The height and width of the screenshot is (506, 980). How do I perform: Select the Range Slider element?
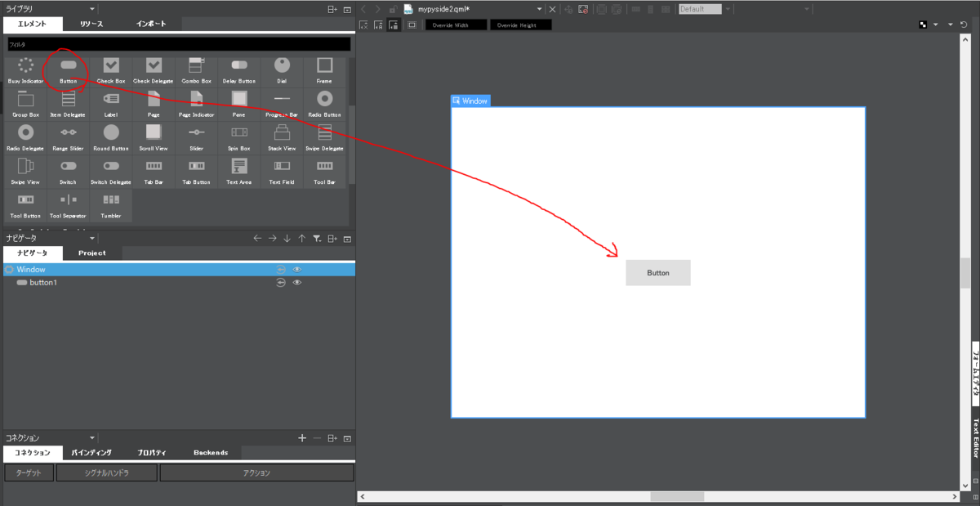[68, 138]
